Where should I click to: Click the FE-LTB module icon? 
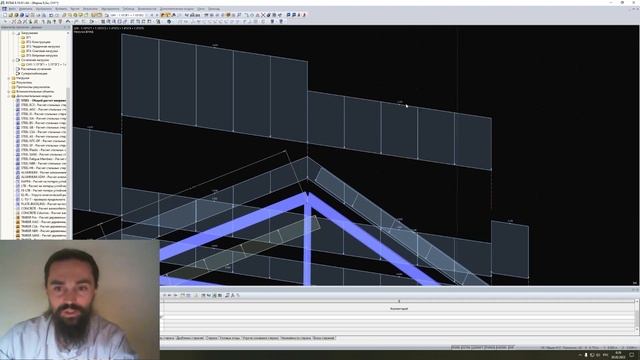click(18, 190)
